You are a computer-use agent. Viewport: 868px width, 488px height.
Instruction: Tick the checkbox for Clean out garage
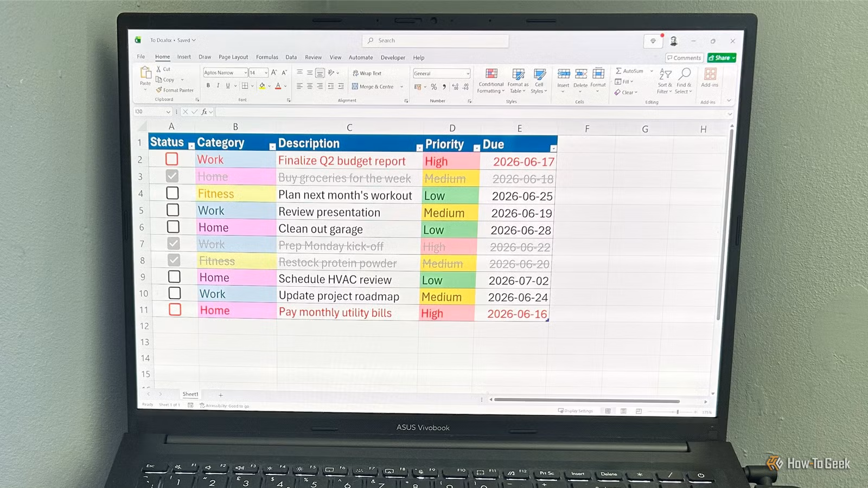(173, 226)
